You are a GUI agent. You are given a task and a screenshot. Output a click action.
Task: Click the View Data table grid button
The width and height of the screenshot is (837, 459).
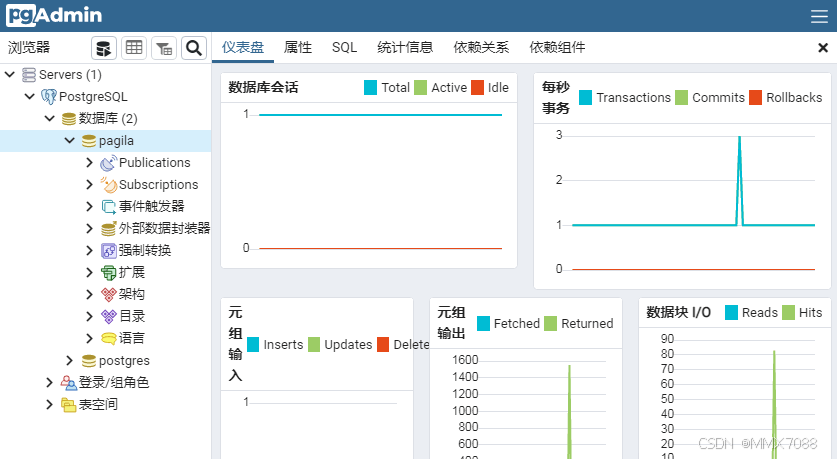coord(133,49)
